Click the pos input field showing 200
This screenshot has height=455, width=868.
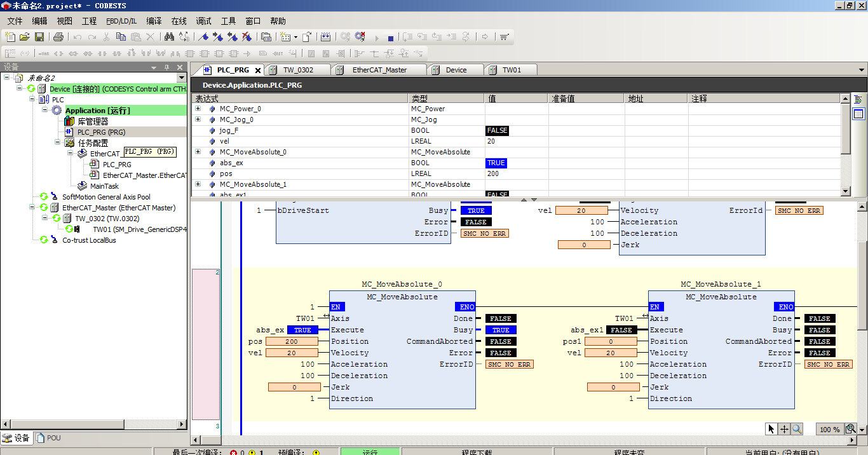click(x=292, y=341)
